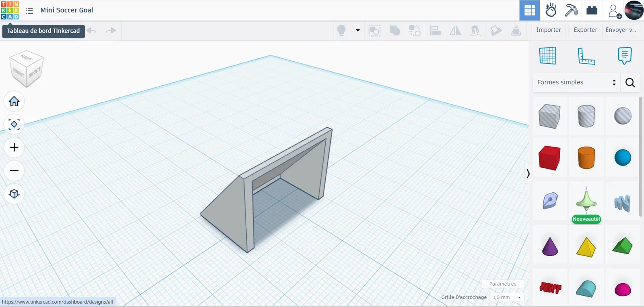Click the Exporter button
The height and width of the screenshot is (307, 644).
585,30
